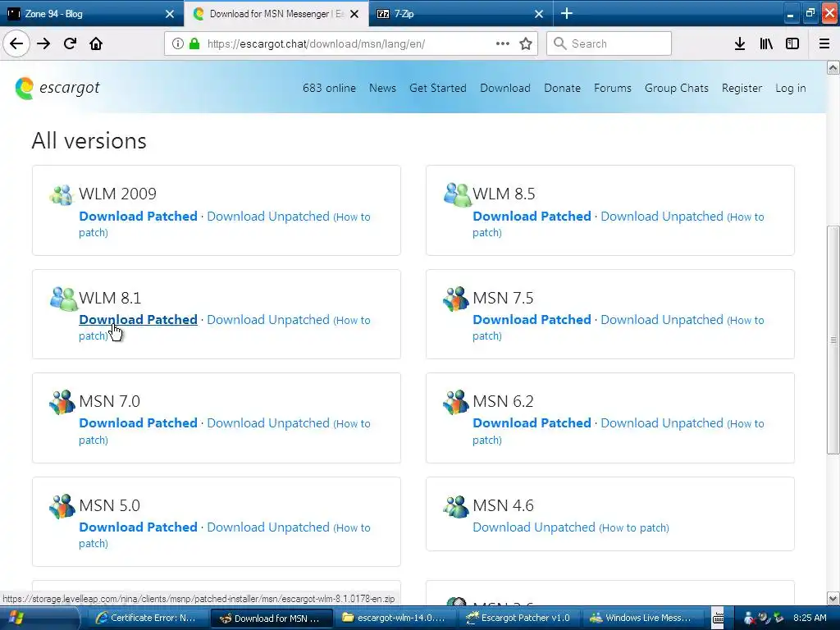This screenshot has width=840, height=630.
Task: Switch to Escargot Patcher v1.0 window
Action: (518, 619)
